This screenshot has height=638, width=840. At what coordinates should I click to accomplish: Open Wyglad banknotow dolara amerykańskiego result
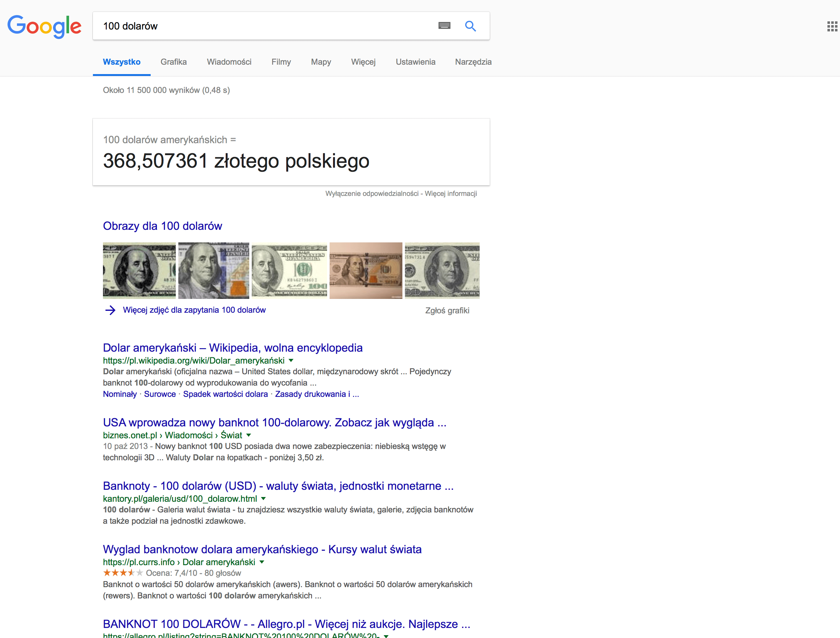coord(262,549)
